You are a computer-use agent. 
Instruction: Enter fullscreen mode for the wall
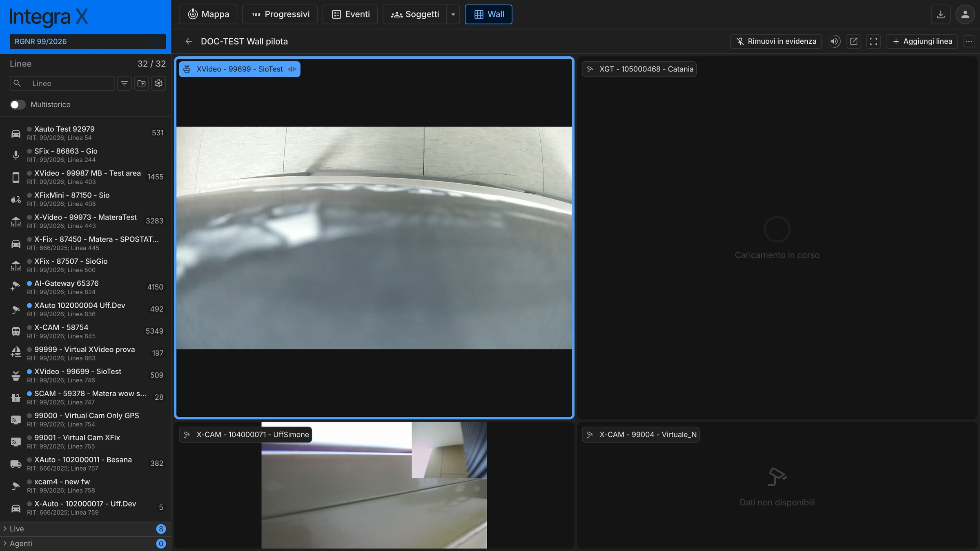pos(873,41)
